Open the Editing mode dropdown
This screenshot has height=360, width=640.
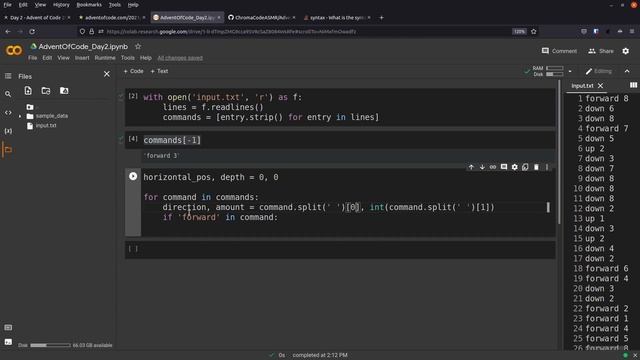(x=598, y=71)
